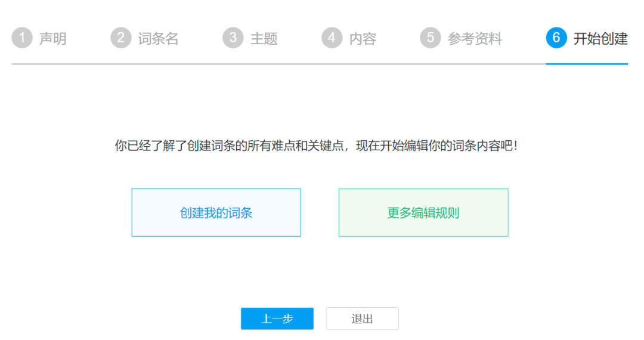Jump to step 4 via its number circle
Viewport: 644px width, 340px height.
pyautogui.click(x=332, y=38)
